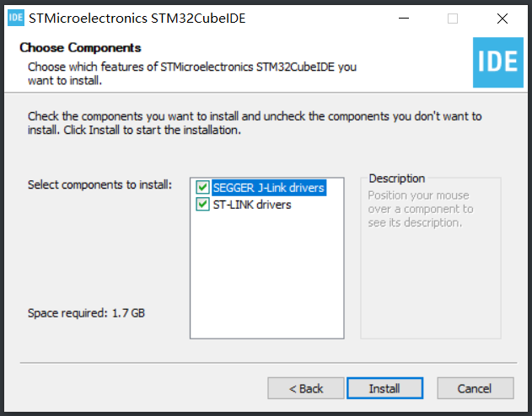Select the SEGGER J-Link drivers list entry

point(269,188)
